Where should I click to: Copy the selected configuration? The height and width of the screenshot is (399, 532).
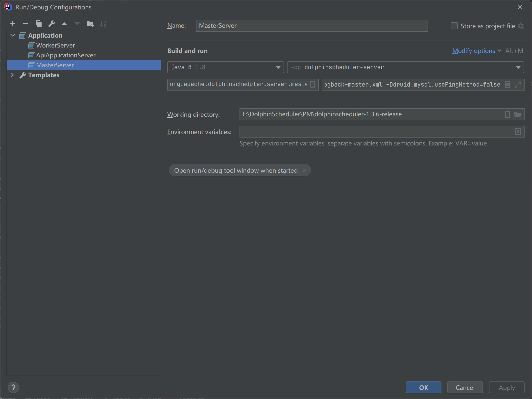(39, 24)
